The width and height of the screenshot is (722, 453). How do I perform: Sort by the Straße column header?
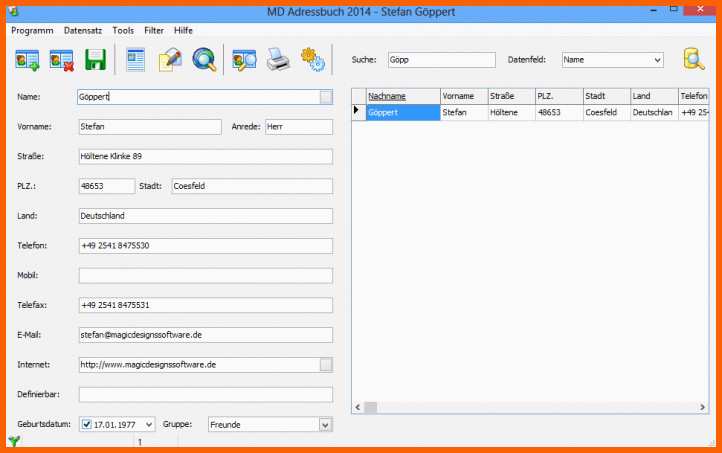511,96
